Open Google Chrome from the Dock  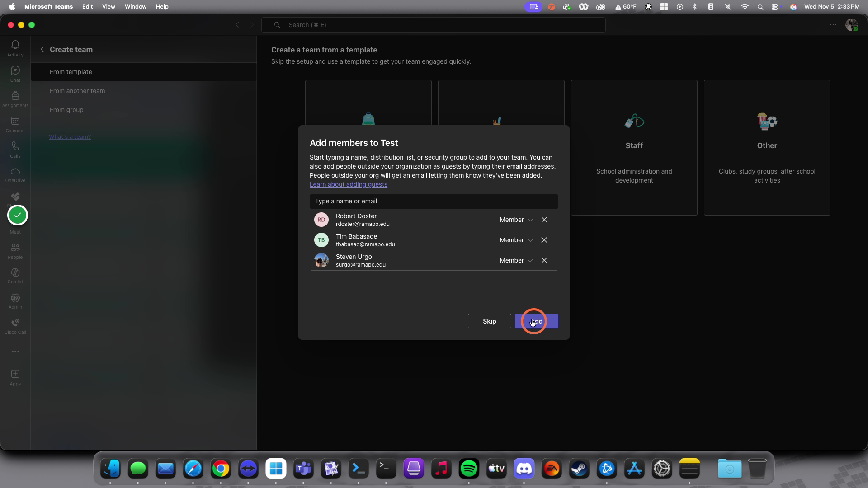pyautogui.click(x=221, y=469)
